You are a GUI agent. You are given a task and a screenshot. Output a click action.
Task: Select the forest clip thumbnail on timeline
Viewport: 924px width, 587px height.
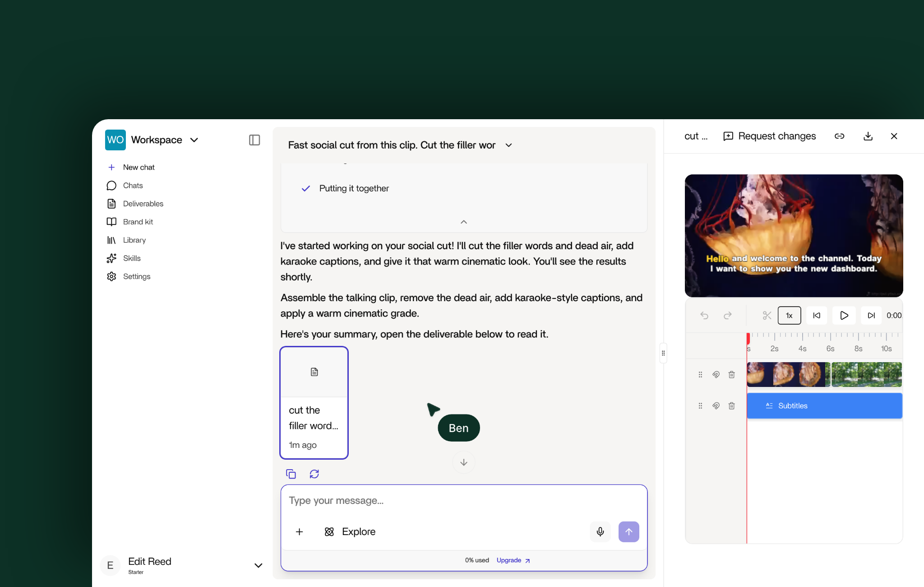click(866, 374)
